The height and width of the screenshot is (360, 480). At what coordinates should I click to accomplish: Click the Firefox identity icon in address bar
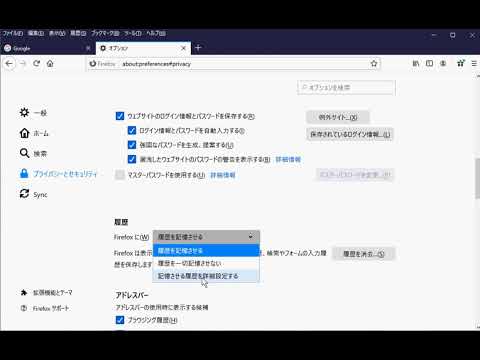click(102, 64)
